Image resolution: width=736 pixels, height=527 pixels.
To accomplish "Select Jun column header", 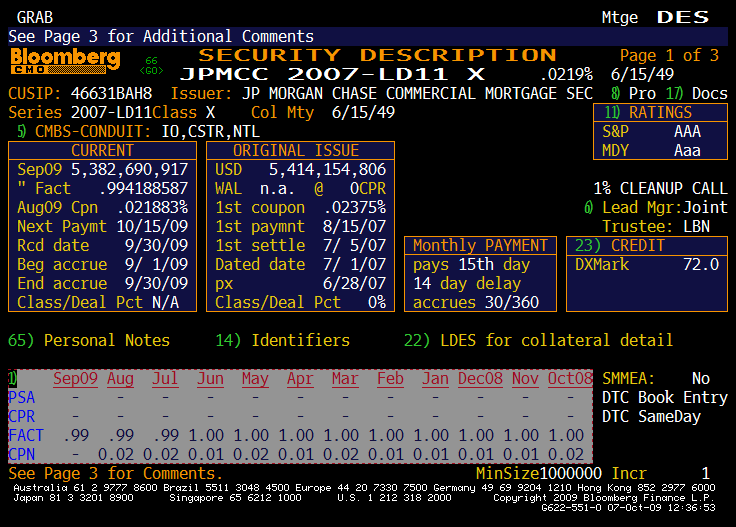I will click(x=210, y=378).
